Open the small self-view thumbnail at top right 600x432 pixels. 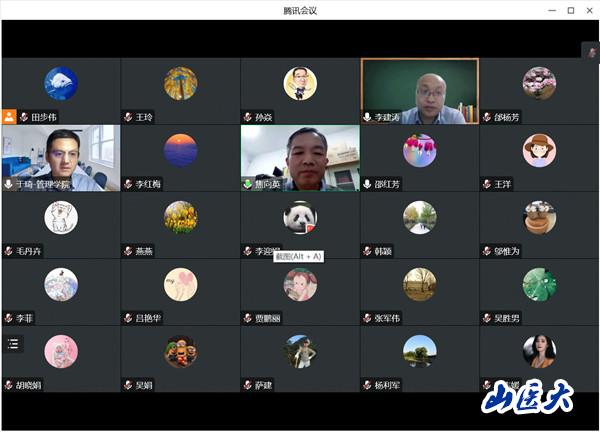pyautogui.click(x=590, y=51)
